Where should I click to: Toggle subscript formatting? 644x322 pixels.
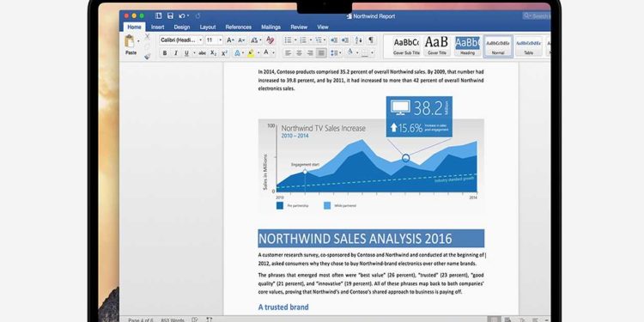pos(213,53)
